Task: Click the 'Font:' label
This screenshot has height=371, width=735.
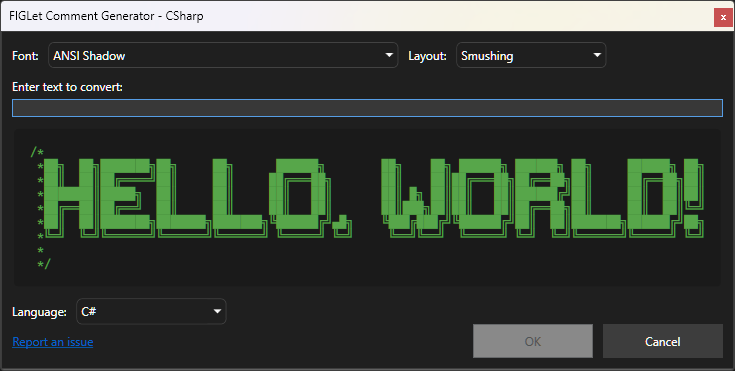Action: (x=25, y=56)
